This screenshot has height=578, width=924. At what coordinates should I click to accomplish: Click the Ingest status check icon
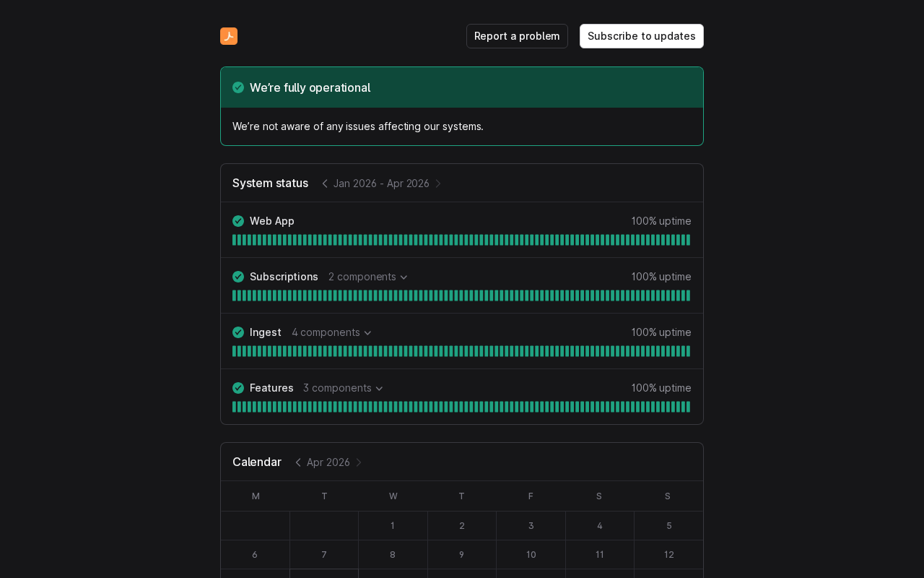tap(238, 332)
